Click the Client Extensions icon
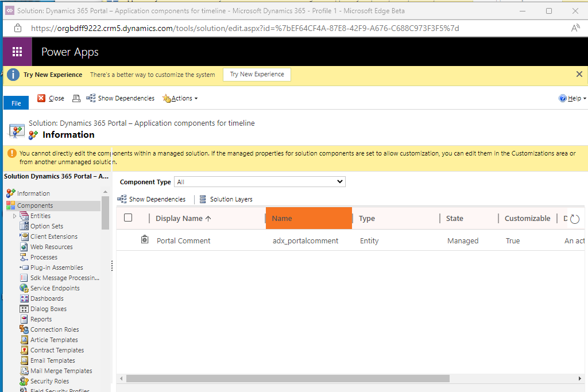The width and height of the screenshot is (588, 392). 24,236
